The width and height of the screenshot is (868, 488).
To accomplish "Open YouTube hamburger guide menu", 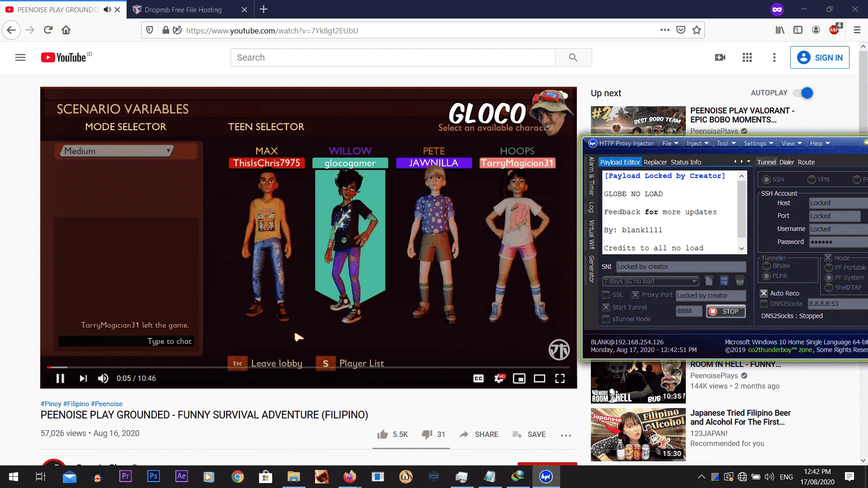I will [x=20, y=57].
